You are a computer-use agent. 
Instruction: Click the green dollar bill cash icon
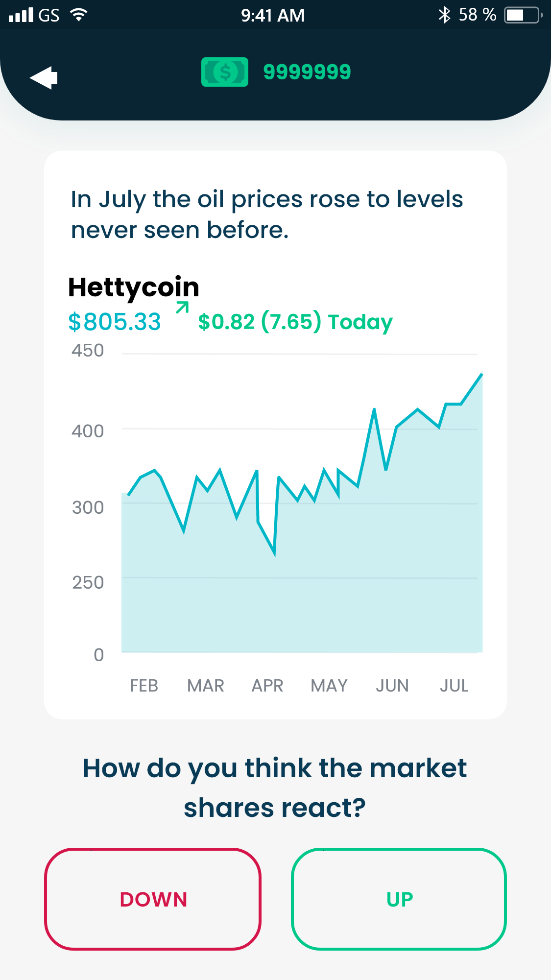(x=225, y=72)
